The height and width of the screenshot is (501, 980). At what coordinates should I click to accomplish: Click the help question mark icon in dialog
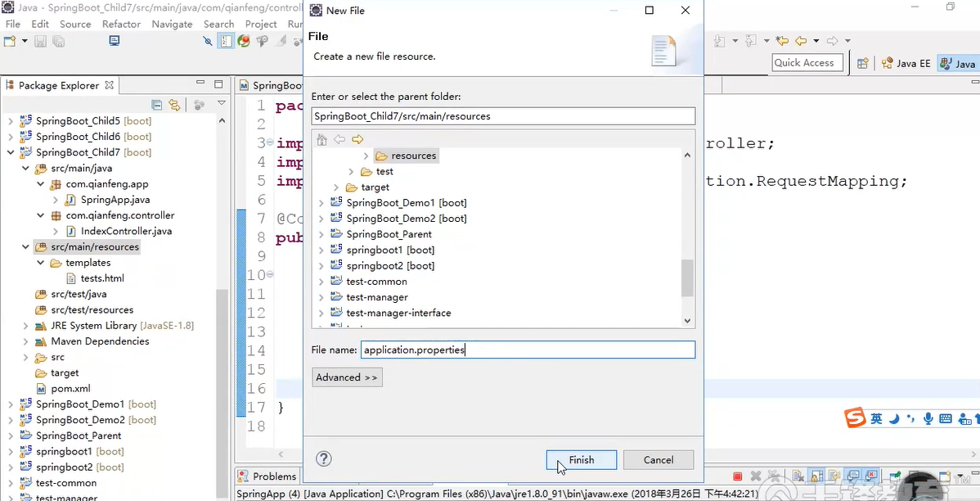point(324,459)
